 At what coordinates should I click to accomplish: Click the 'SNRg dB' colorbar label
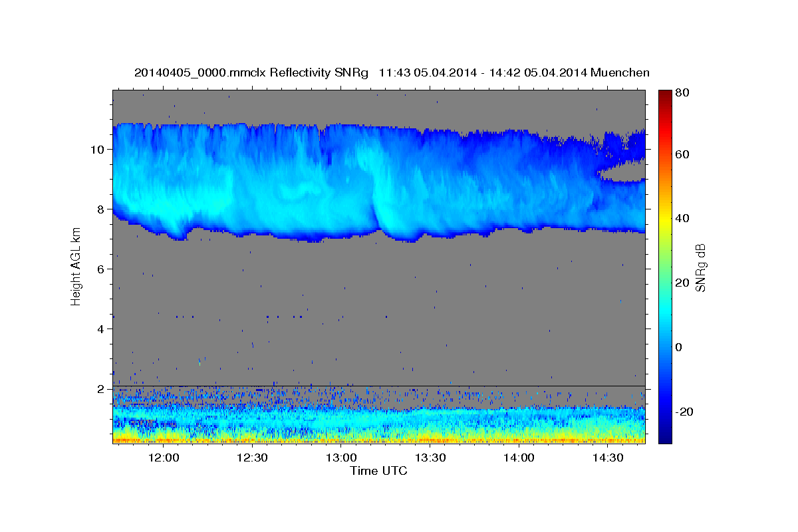(700, 267)
